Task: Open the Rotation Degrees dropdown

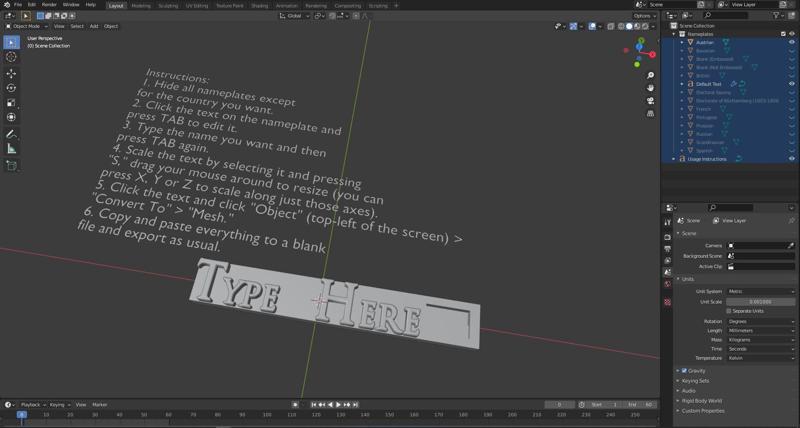Action: tap(760, 321)
